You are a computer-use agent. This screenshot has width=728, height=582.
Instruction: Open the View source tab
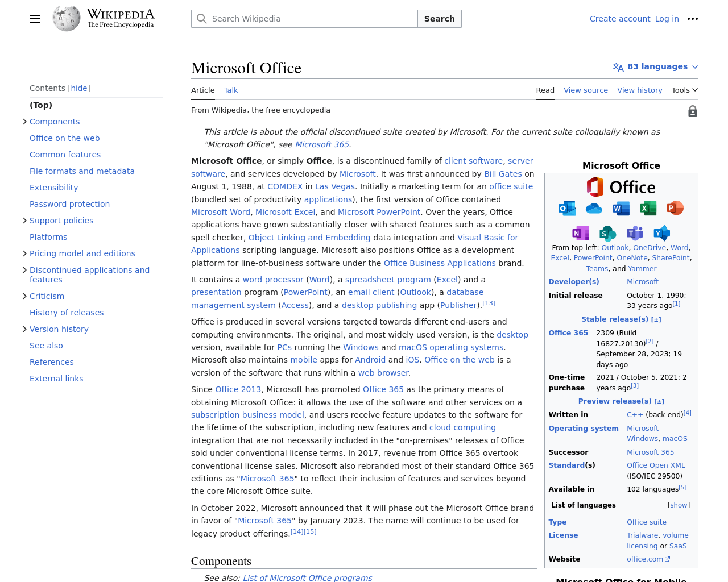pyautogui.click(x=586, y=90)
